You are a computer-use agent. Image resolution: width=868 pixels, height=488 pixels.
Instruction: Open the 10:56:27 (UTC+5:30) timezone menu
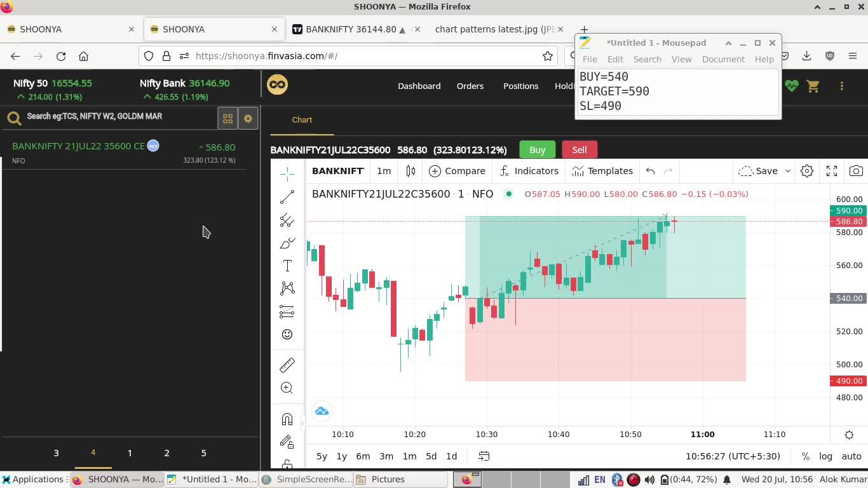[x=733, y=456]
